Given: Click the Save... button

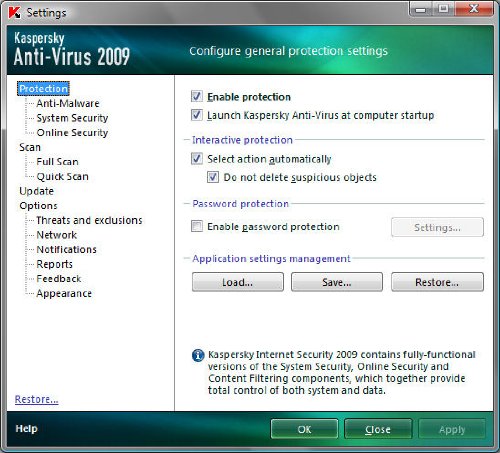Looking at the screenshot, I should tap(337, 282).
